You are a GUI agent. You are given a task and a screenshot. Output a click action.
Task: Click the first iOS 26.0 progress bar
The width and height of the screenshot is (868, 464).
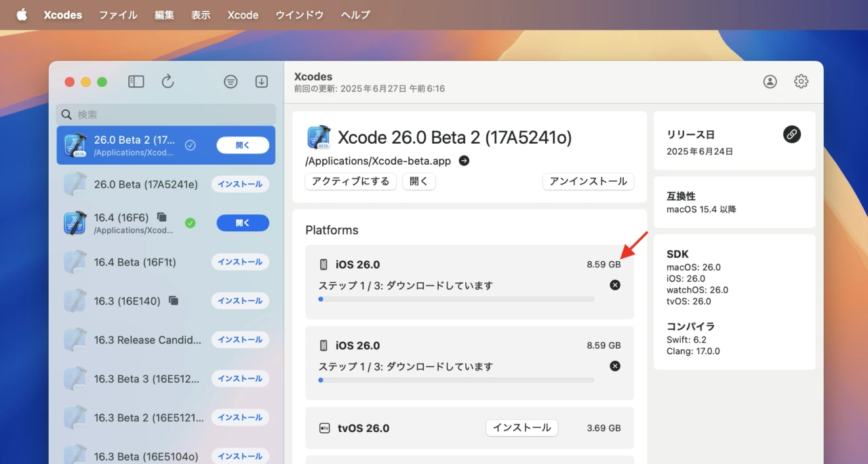[456, 299]
